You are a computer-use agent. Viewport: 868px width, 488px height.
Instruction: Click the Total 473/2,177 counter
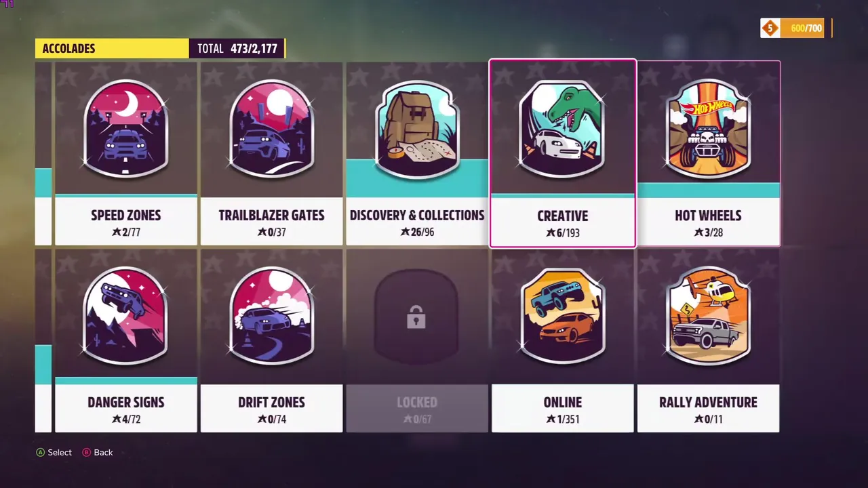237,48
